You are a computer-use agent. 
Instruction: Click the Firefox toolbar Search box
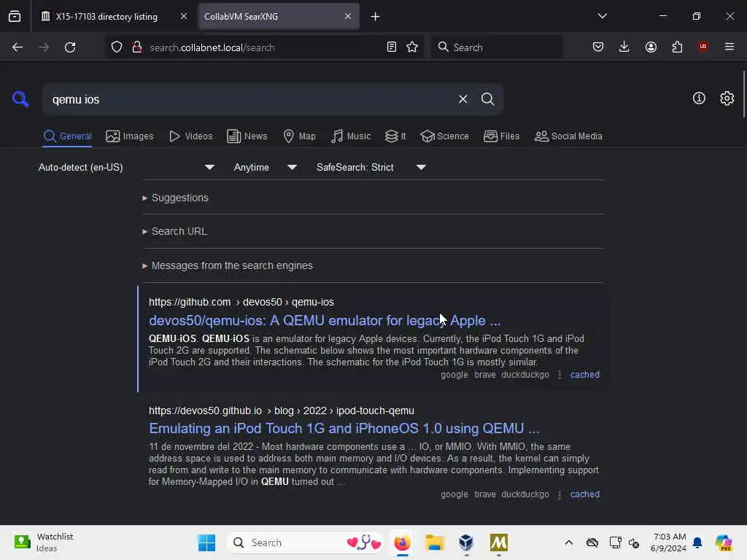(x=497, y=47)
